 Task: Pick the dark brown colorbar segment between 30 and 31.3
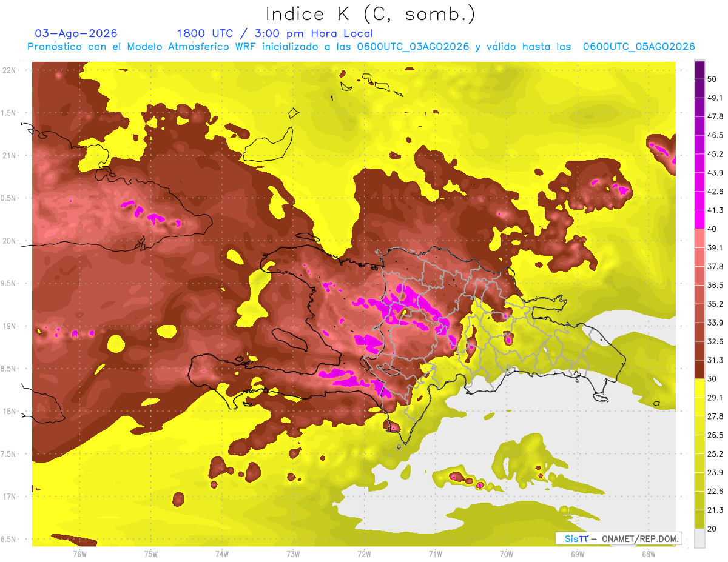(700, 369)
